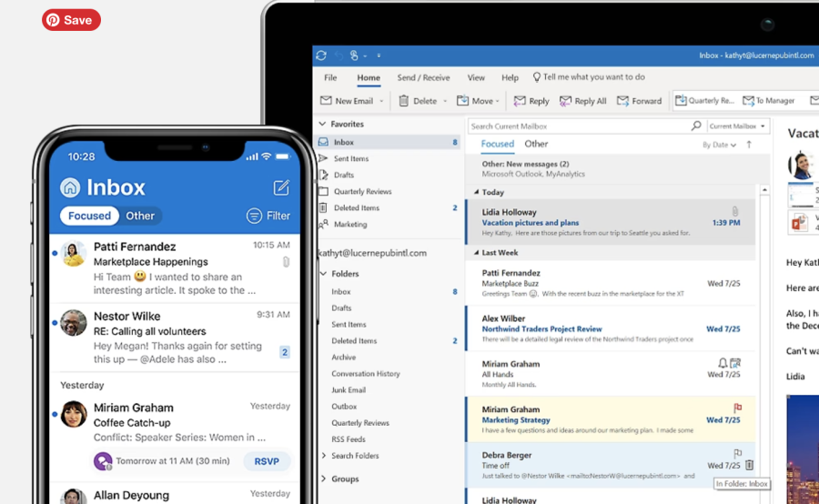
Task: Click the Delete button in the ribbon
Action: 418,101
